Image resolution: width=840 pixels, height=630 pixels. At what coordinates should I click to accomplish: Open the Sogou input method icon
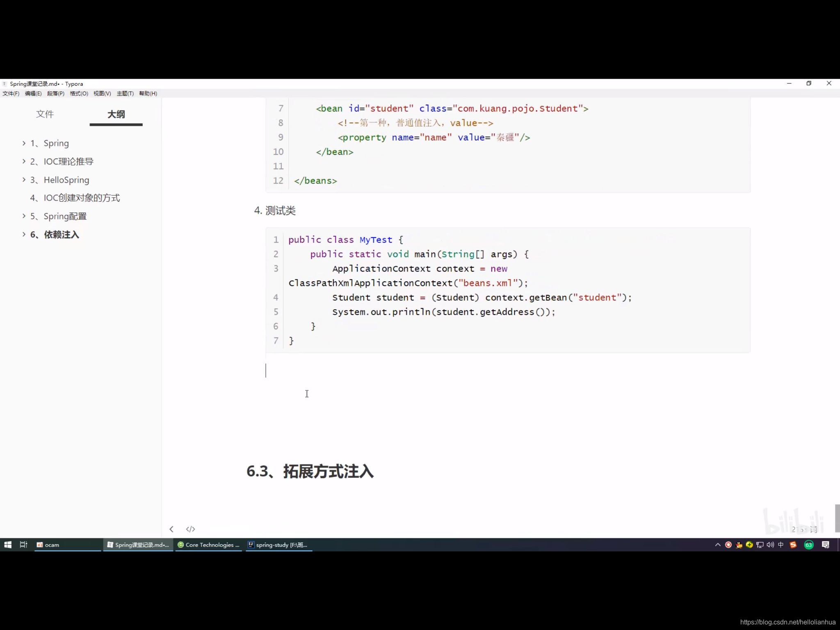[x=793, y=545]
